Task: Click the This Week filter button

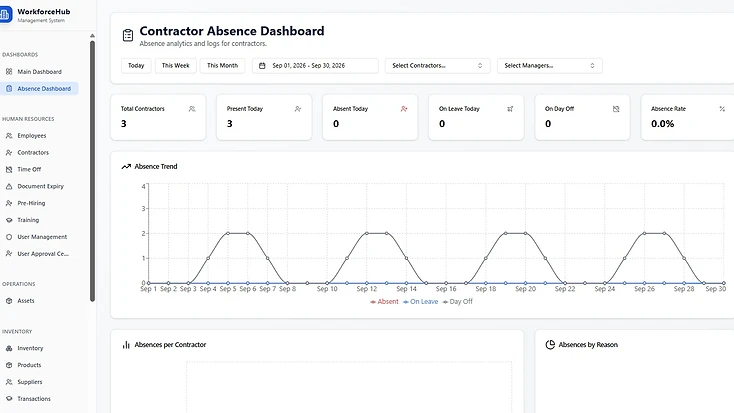Action: click(x=176, y=66)
